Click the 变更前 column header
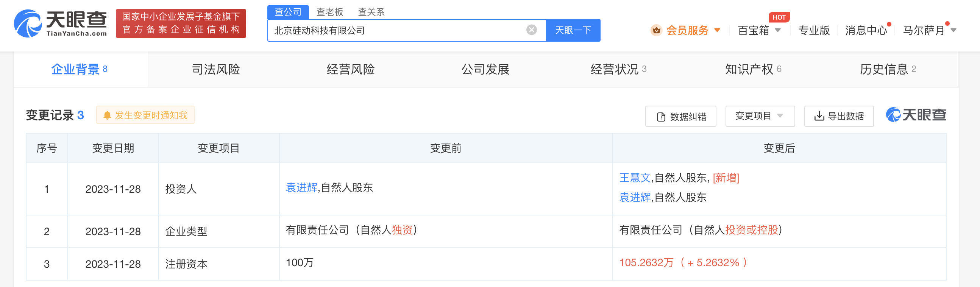The image size is (980, 287). 446,148
